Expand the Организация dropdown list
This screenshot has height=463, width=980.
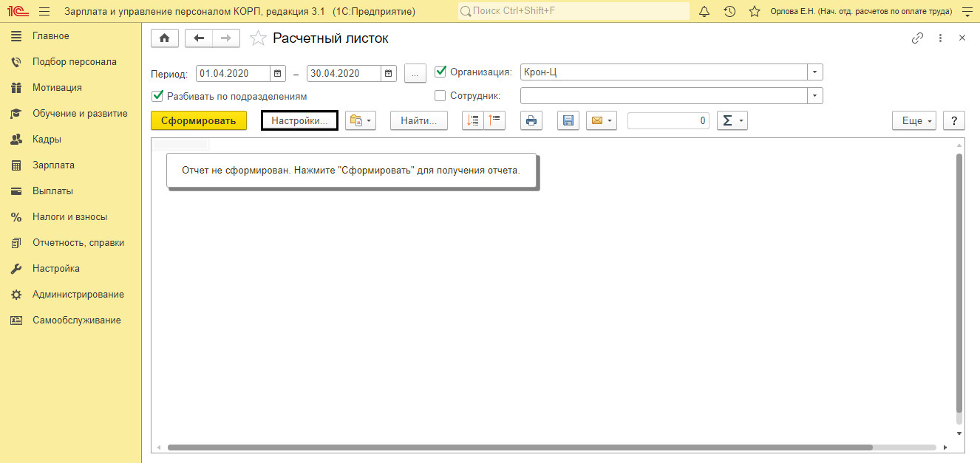(x=814, y=72)
